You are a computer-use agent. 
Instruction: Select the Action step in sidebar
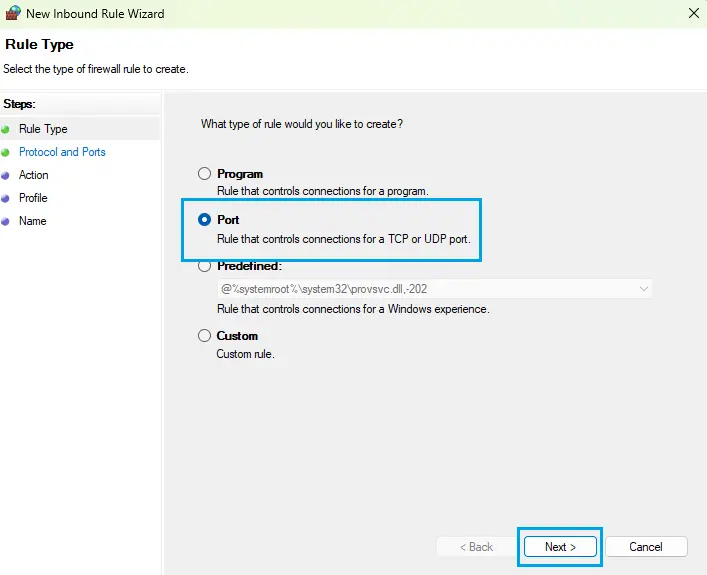click(33, 175)
